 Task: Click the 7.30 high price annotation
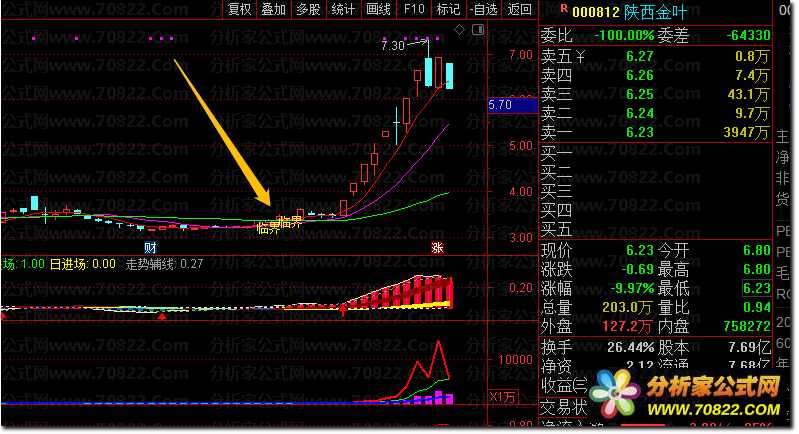pos(392,46)
